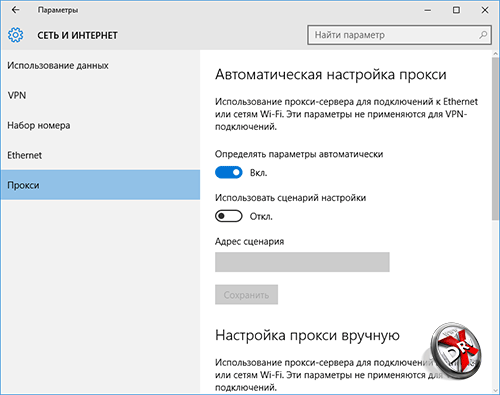Open 'Использование данных' section
The height and width of the screenshot is (395, 500).
pos(100,65)
